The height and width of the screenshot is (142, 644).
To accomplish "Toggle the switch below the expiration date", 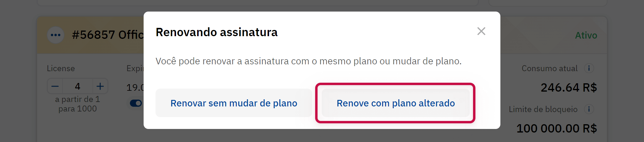I will (136, 103).
